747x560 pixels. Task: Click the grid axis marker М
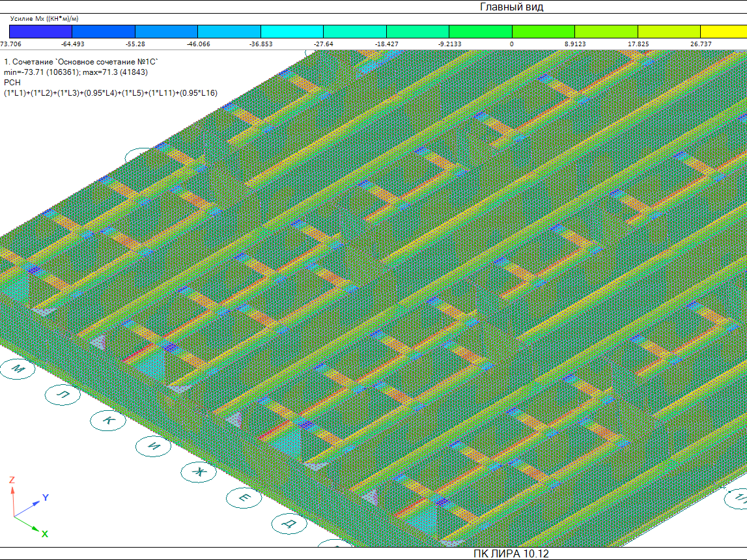(x=20, y=369)
